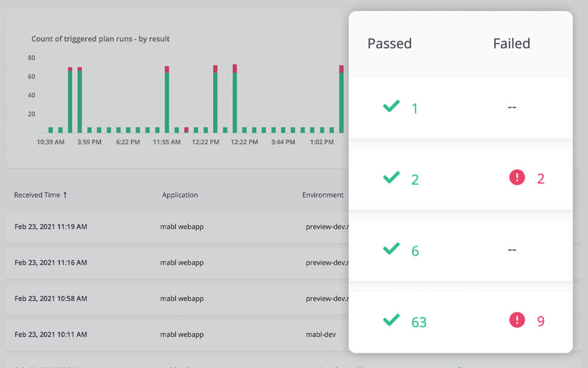Open the Feb 23, 2021 11:19 AM run
The width and height of the screenshot is (588, 368).
pyautogui.click(x=51, y=227)
